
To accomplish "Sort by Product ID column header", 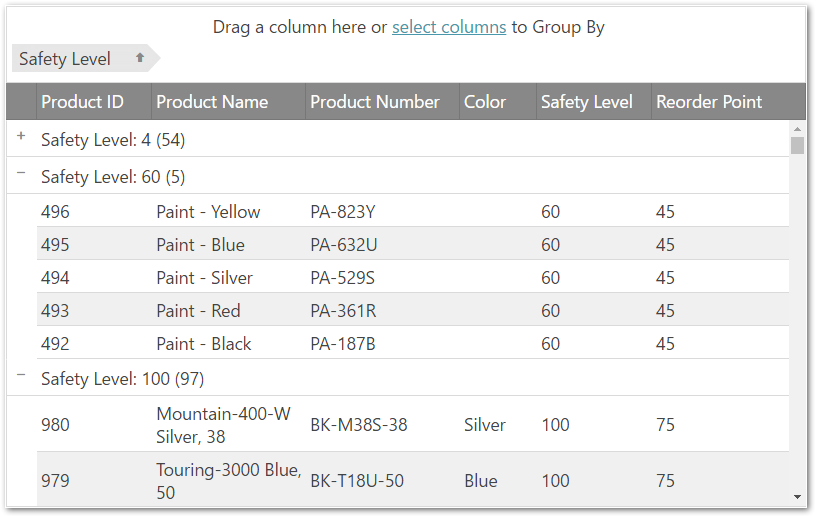I will click(x=82, y=102).
